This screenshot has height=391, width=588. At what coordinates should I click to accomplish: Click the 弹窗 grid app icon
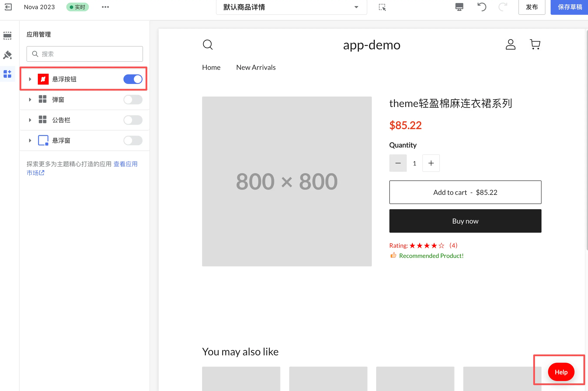pyautogui.click(x=43, y=99)
